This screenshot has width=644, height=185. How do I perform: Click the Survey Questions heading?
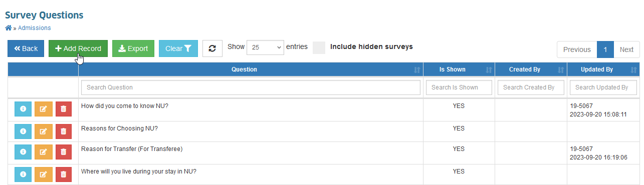click(x=44, y=15)
